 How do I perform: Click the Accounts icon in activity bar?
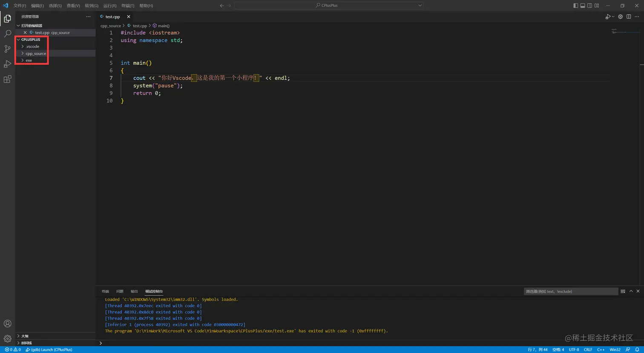click(x=7, y=324)
